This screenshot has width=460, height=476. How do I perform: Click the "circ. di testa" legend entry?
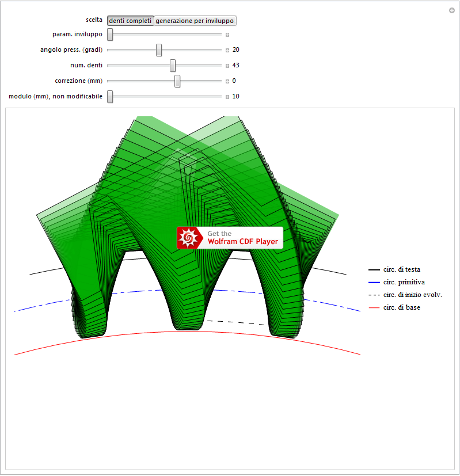(x=394, y=269)
